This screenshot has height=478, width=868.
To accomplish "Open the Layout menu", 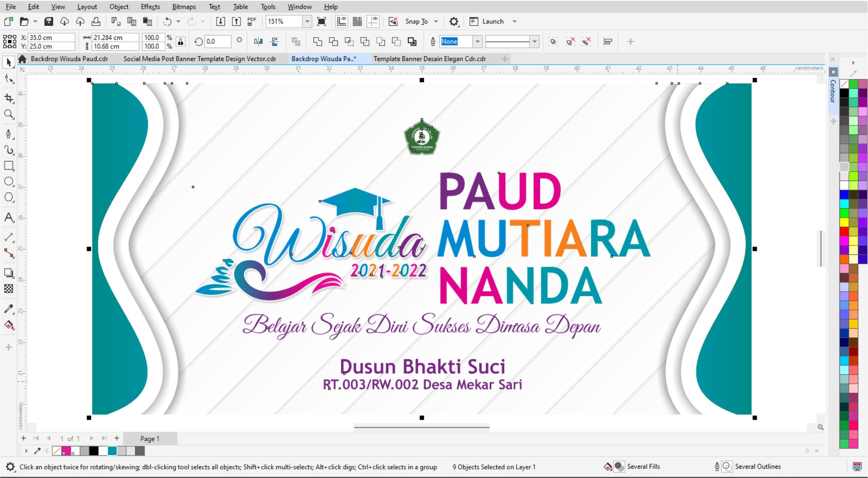I will coord(87,7).
